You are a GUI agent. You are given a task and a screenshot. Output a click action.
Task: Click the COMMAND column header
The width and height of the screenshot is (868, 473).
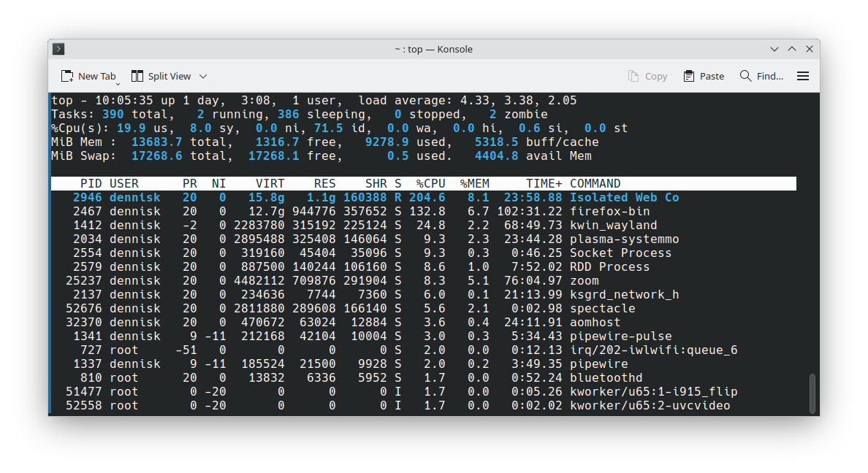(595, 184)
